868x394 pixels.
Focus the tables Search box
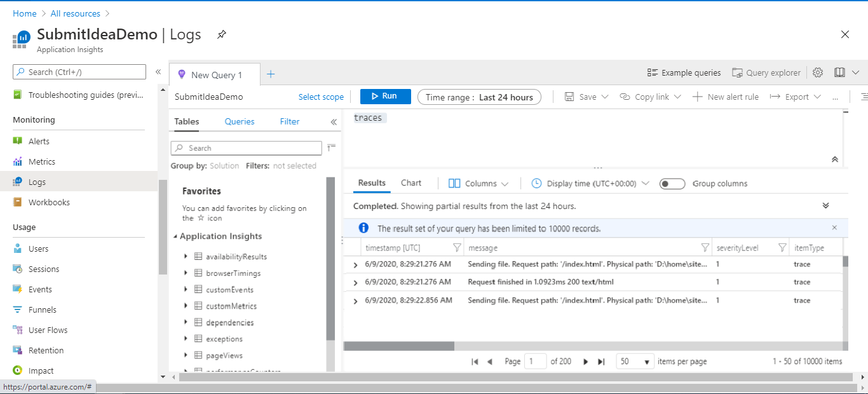pyautogui.click(x=247, y=148)
